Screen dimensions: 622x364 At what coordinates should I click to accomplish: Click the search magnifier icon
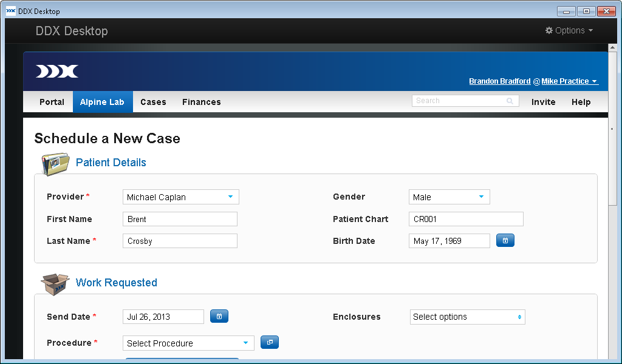(510, 101)
